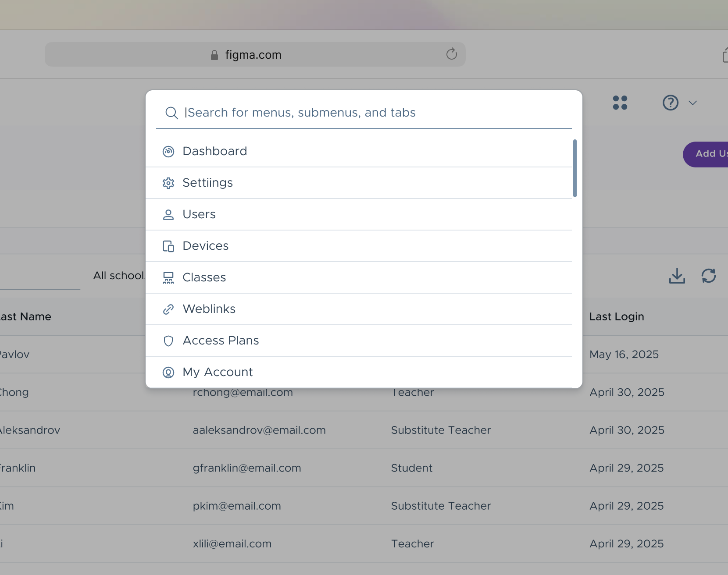Download the user list with download icon
This screenshot has height=575, width=728.
[677, 276]
